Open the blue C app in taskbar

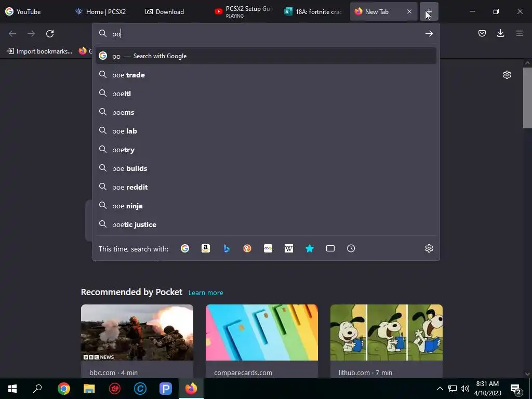pos(140,389)
